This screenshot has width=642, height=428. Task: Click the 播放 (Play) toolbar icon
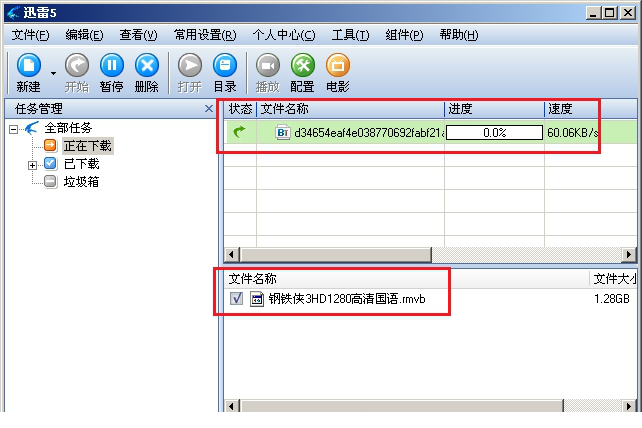click(268, 66)
